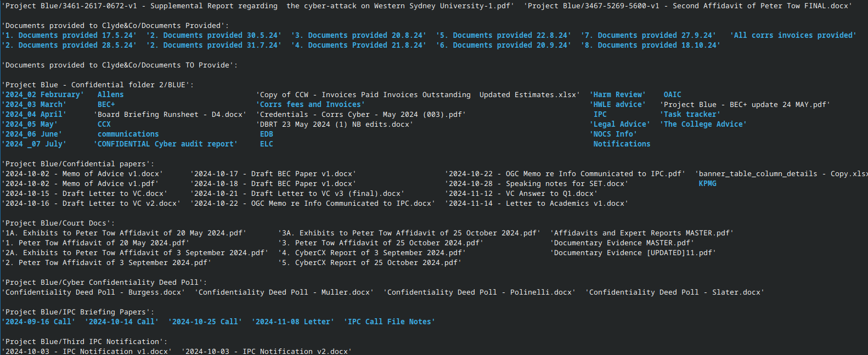Image resolution: width=868 pixels, height=355 pixels.
Task: Click the '2024-09-16 Call' directory
Action: [x=38, y=322]
